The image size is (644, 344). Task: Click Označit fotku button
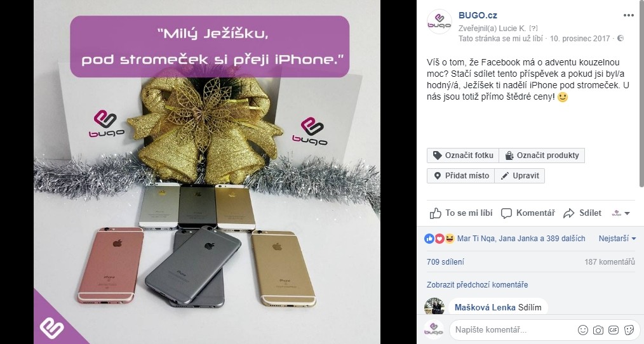tap(463, 155)
